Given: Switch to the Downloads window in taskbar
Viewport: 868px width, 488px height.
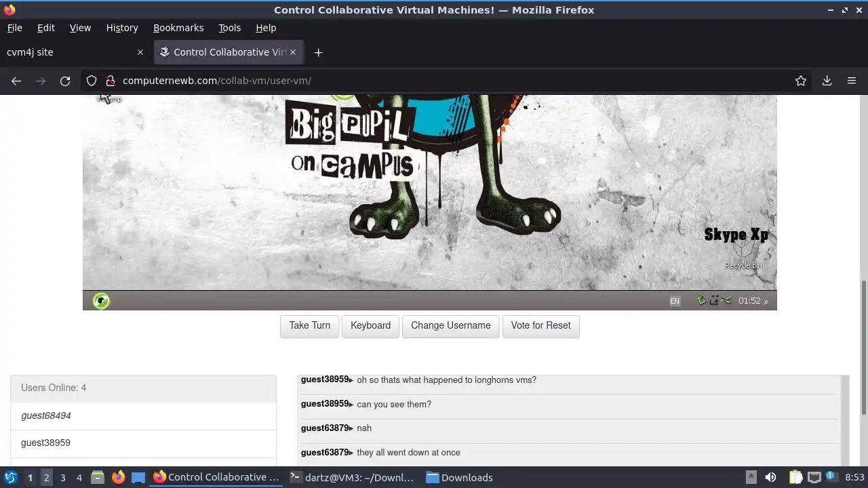Looking at the screenshot, I should coord(460,477).
